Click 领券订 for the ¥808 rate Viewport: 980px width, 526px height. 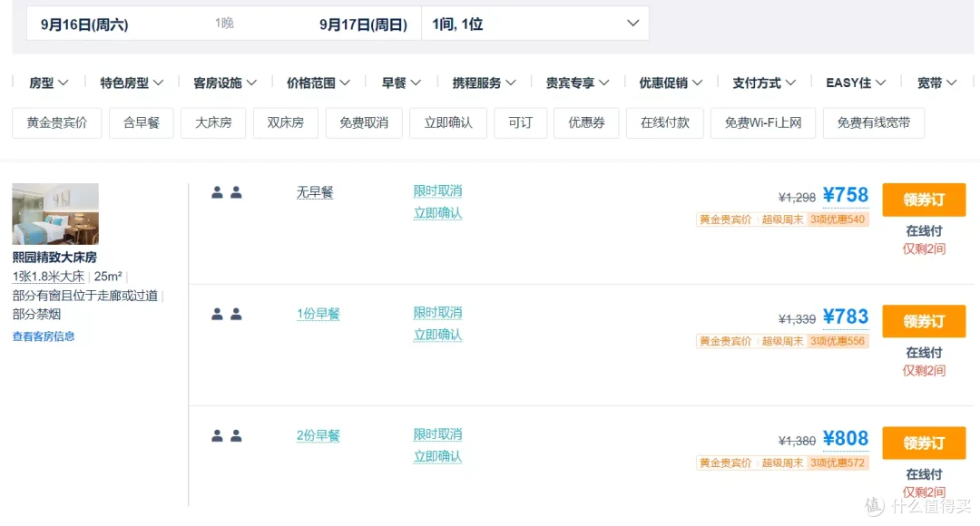pos(924,443)
